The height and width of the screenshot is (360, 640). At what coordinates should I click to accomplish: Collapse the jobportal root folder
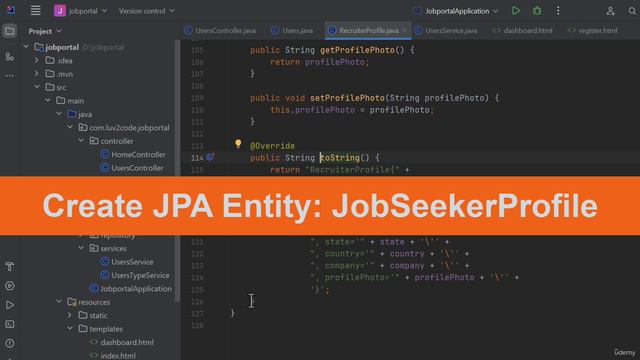coord(26,47)
